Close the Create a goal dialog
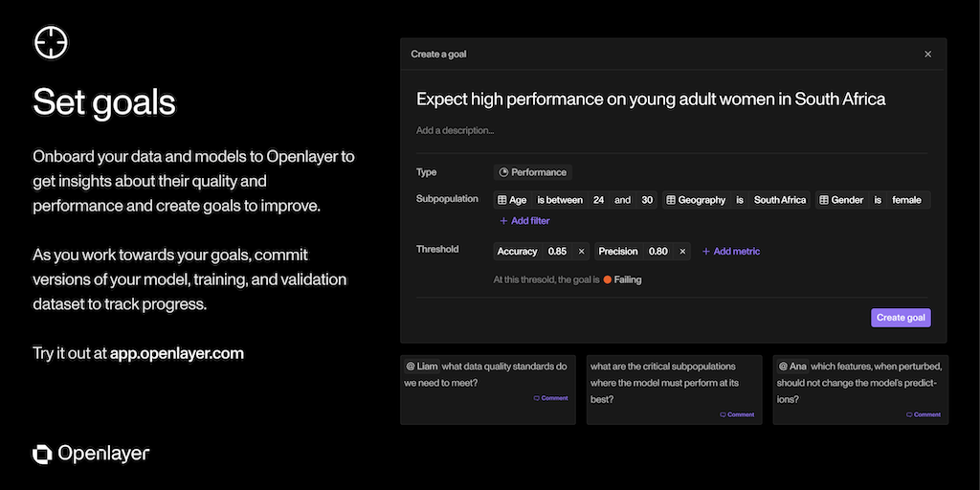This screenshot has height=490, width=980. click(927, 55)
